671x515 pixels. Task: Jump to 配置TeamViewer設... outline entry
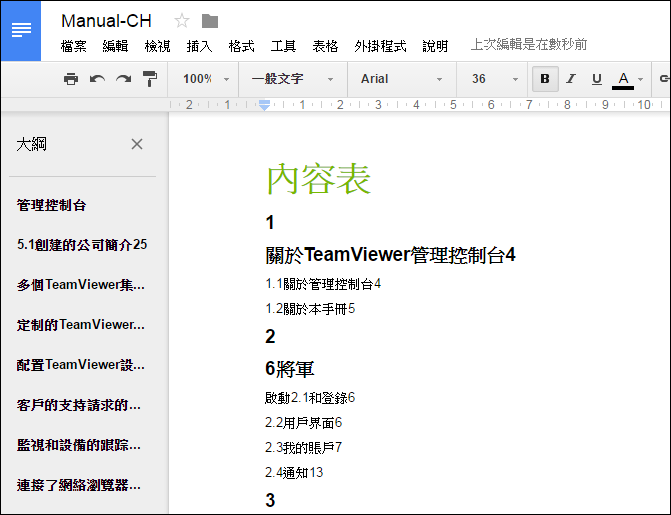(x=80, y=365)
